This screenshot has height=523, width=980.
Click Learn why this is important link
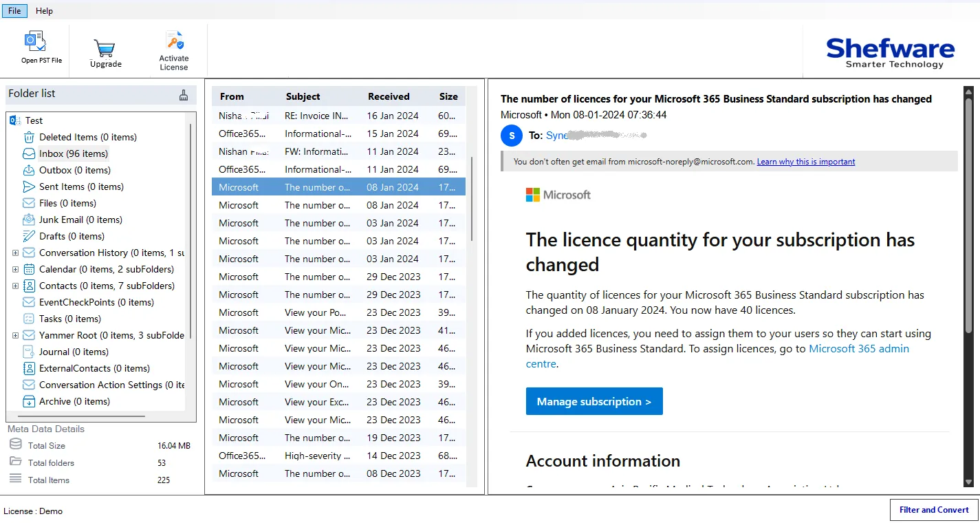pyautogui.click(x=806, y=162)
